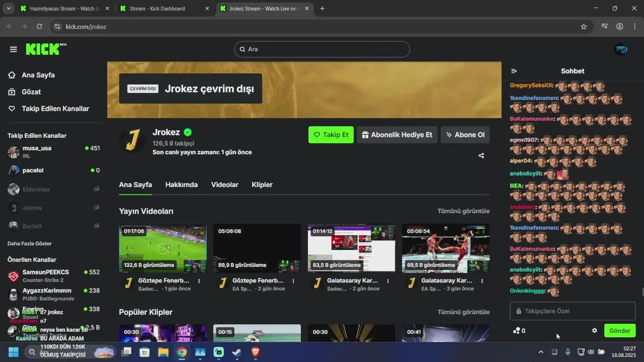644x362 pixels.
Task: Open musa_usa followed channel
Action: click(53, 152)
